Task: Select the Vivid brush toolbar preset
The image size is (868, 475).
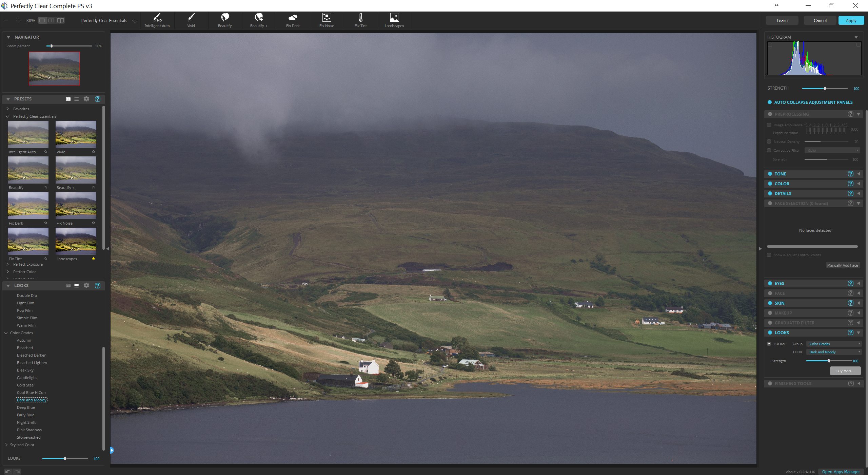Action: click(x=191, y=20)
